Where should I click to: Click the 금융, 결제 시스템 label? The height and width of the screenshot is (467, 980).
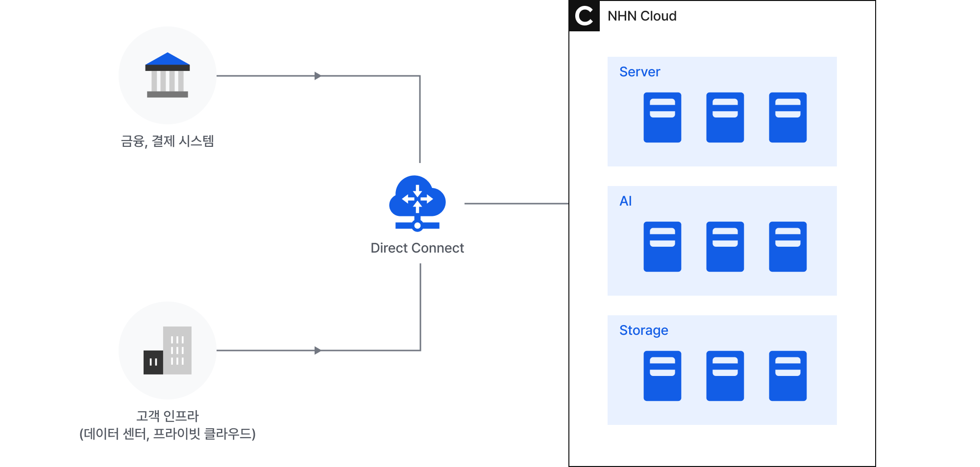click(x=167, y=142)
